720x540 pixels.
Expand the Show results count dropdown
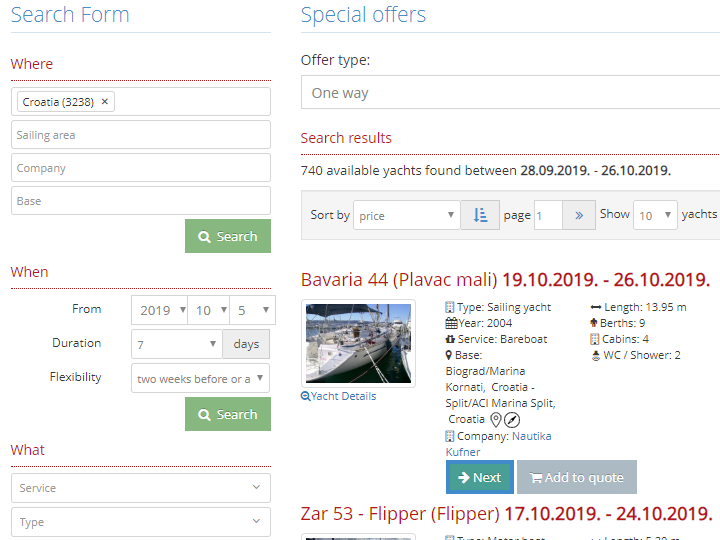[x=655, y=216]
